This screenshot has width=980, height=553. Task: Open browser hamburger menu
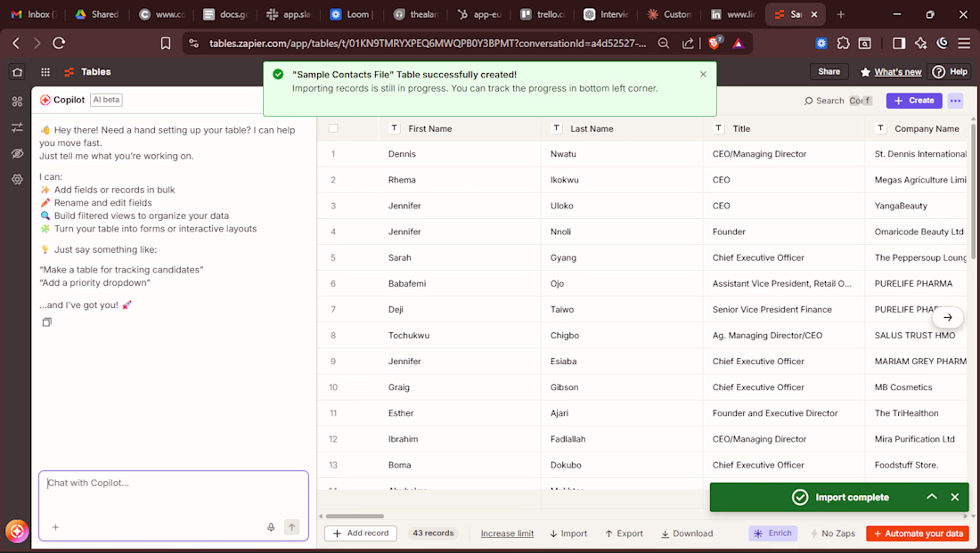(x=964, y=43)
